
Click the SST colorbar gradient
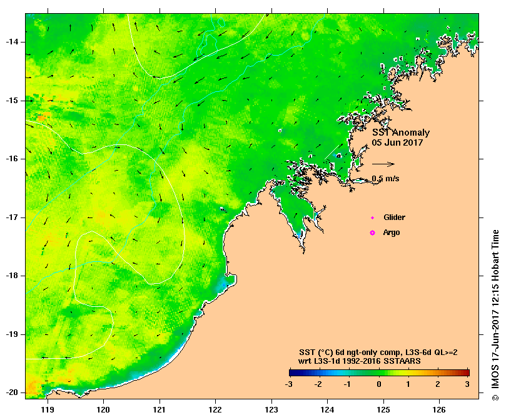click(379, 373)
